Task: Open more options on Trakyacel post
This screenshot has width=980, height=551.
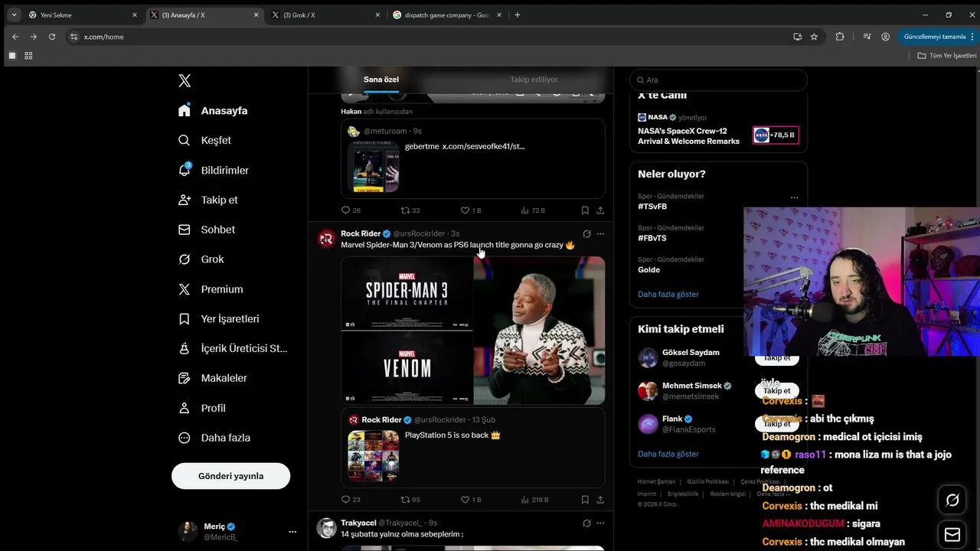Action: 600,523
